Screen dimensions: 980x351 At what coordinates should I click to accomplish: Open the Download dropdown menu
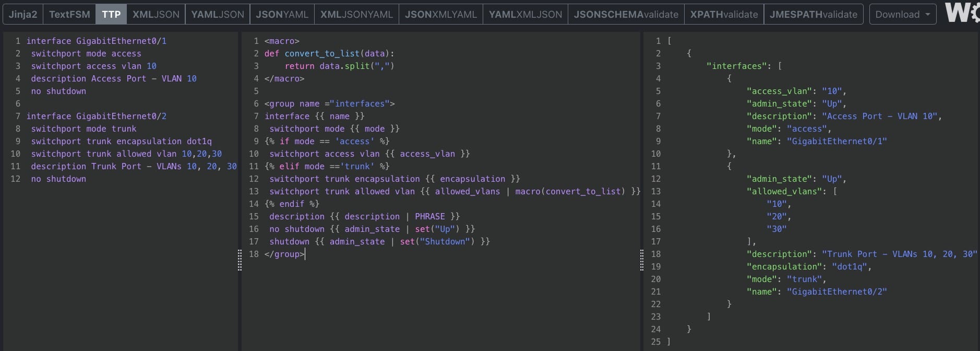pyautogui.click(x=903, y=15)
